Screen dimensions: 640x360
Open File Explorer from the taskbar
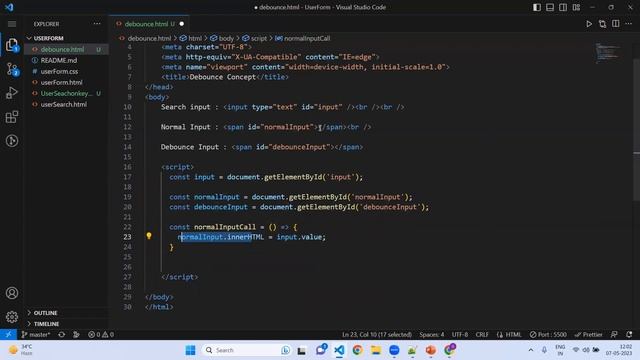[x=376, y=350]
